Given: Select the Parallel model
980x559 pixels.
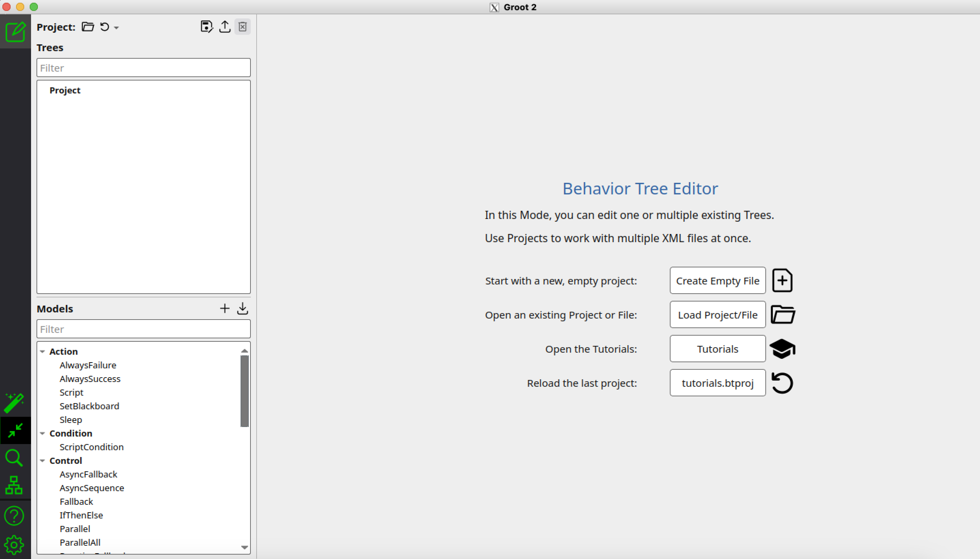Looking at the screenshot, I should click(x=75, y=529).
